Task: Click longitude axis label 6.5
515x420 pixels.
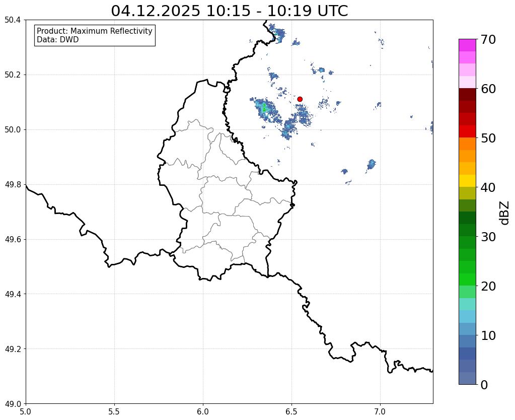Action: 291,411
